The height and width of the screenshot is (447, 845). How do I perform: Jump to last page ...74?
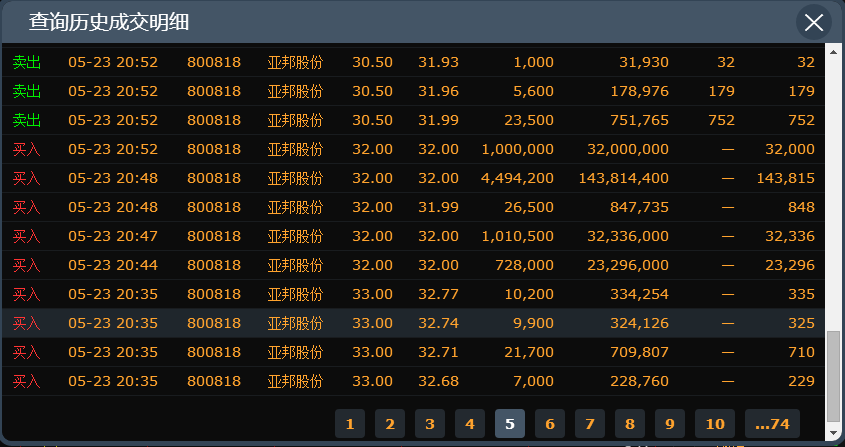click(772, 424)
